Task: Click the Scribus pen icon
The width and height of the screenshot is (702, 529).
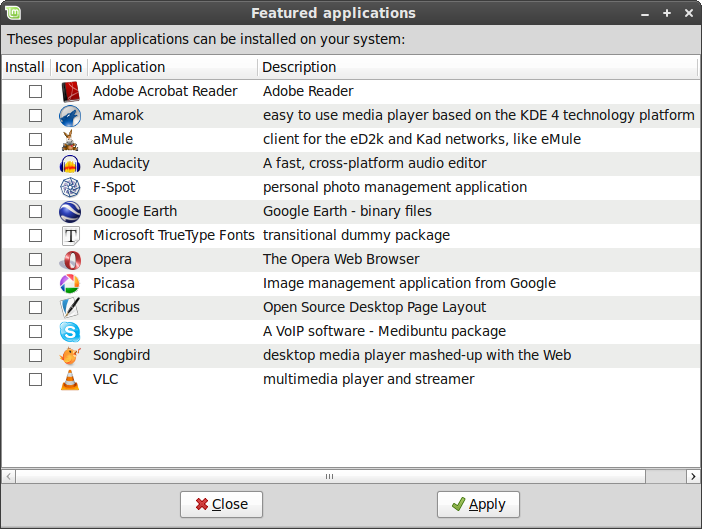Action: click(70, 308)
